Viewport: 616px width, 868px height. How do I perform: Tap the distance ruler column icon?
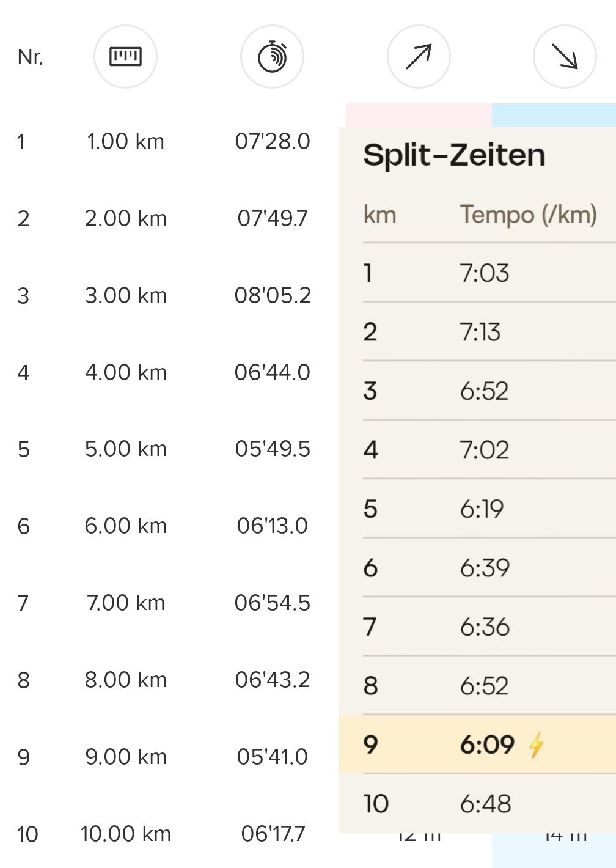125,57
